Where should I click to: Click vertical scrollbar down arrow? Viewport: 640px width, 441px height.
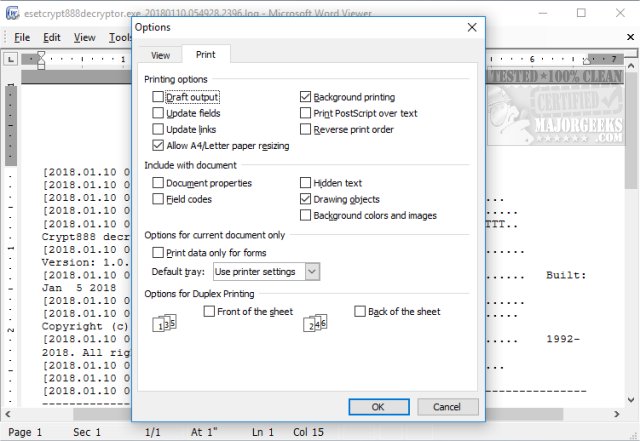tap(631, 400)
